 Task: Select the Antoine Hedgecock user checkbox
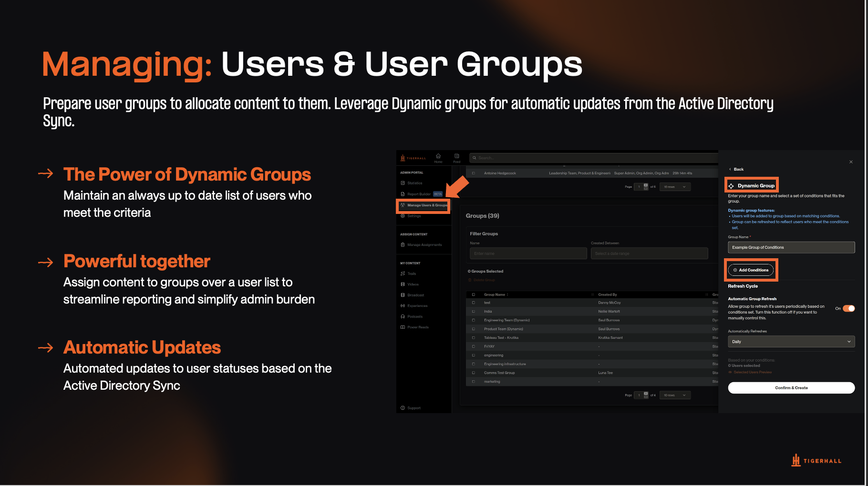(x=474, y=173)
